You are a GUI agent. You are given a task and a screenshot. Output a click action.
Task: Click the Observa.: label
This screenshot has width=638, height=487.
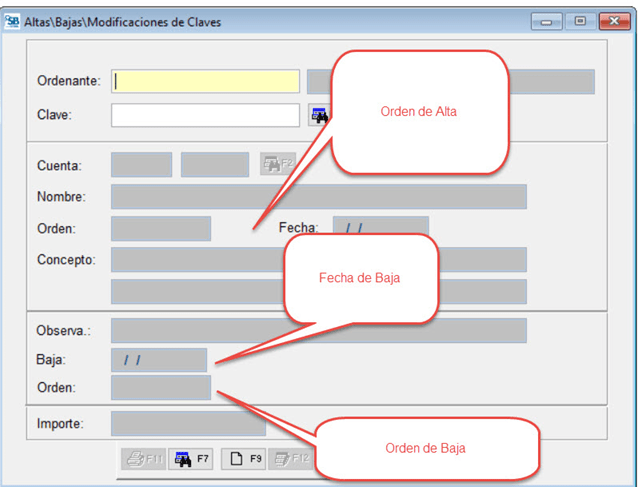pos(63,331)
